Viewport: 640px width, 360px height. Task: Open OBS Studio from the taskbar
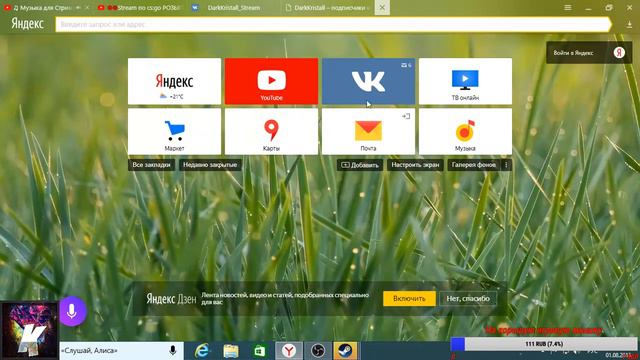318,351
